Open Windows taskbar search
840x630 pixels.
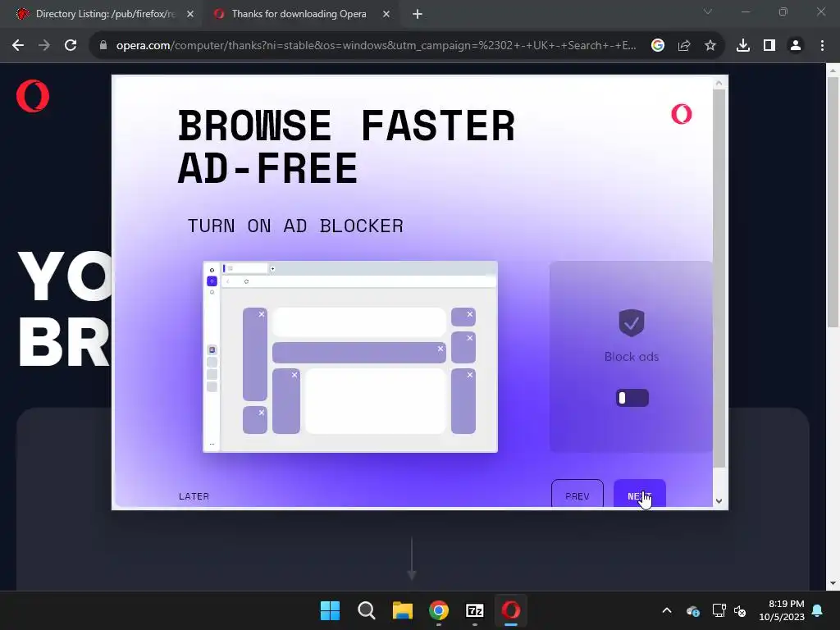(367, 610)
